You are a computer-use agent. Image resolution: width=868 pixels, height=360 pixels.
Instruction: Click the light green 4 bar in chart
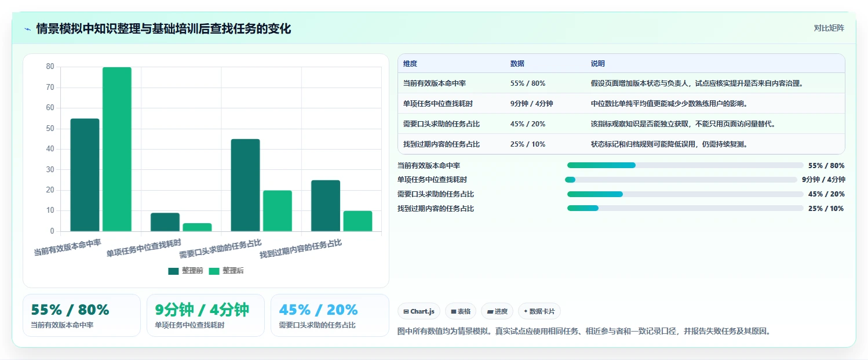click(198, 227)
